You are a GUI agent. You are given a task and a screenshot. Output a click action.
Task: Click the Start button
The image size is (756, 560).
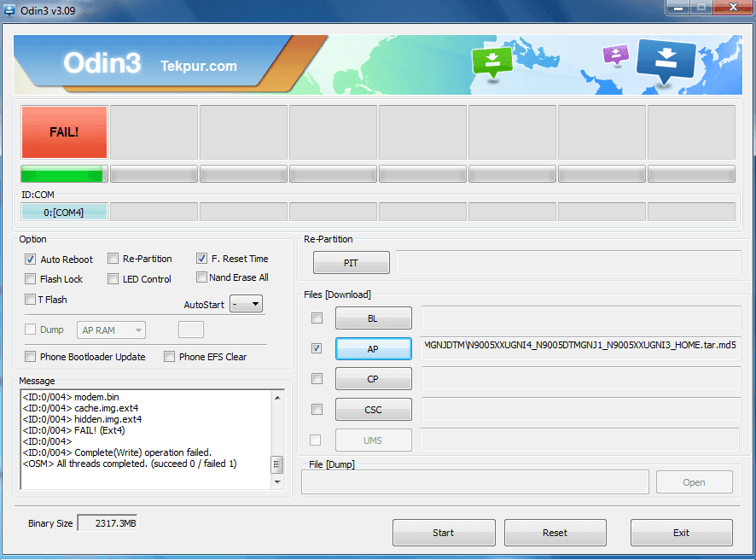444,533
